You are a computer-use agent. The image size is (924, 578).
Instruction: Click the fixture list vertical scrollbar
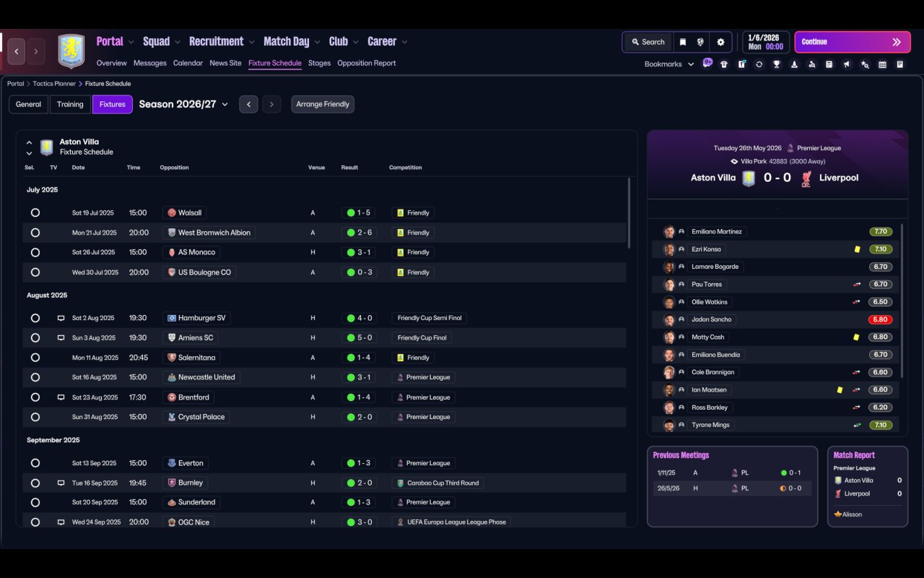click(629, 213)
